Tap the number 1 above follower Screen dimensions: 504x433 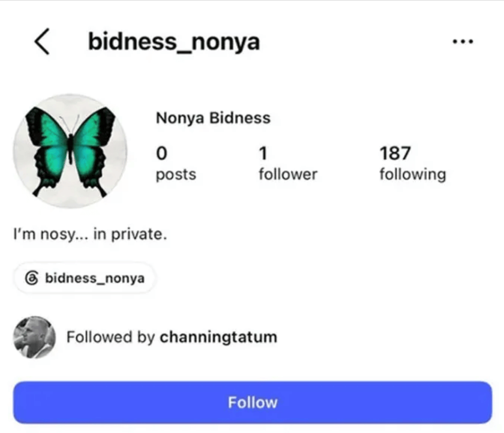click(x=263, y=153)
